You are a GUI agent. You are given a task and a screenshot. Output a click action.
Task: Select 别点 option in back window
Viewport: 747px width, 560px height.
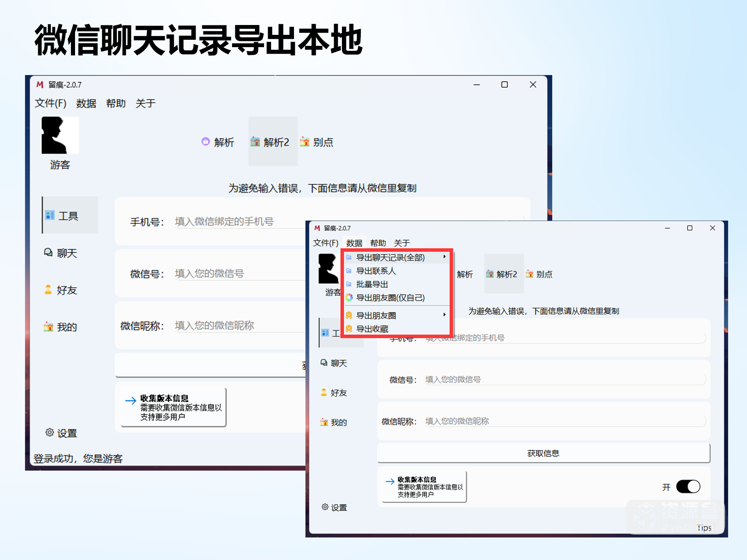tap(317, 142)
